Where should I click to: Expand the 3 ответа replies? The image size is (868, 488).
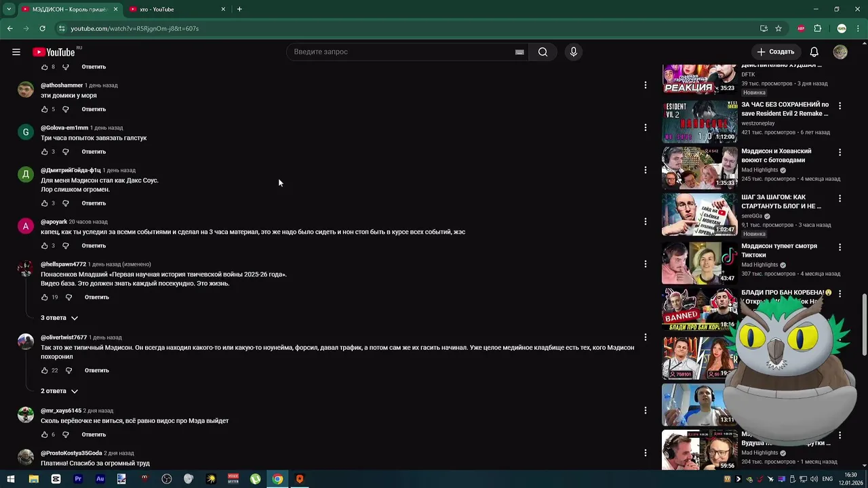[60, 318]
